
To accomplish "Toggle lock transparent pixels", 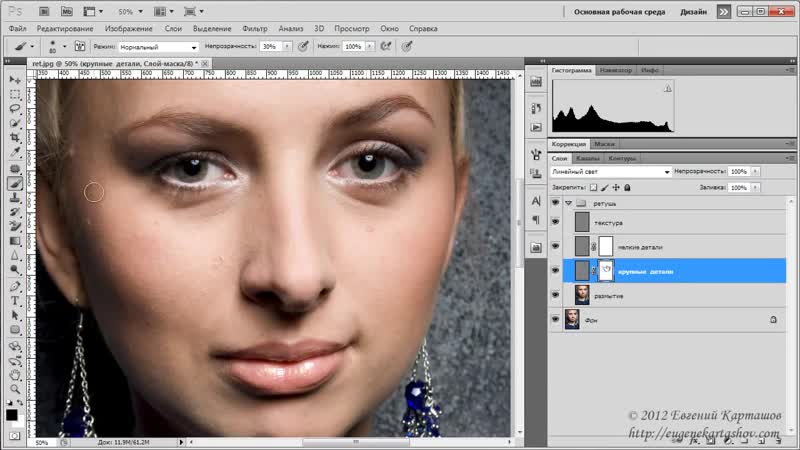I will pos(593,188).
